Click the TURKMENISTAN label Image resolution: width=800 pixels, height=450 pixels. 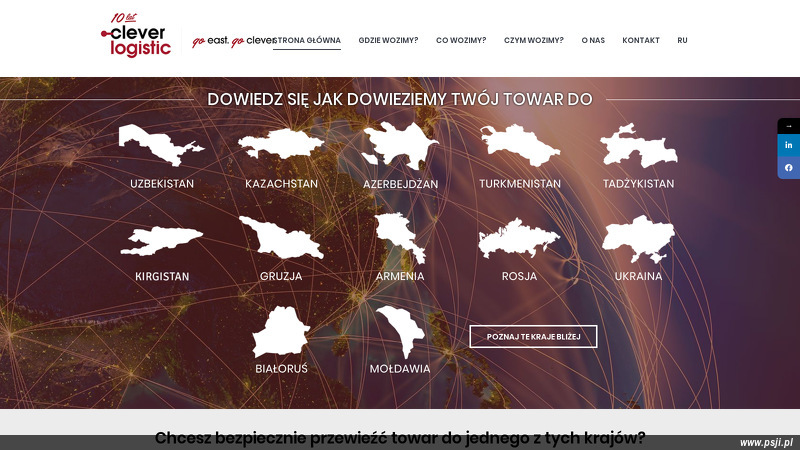[520, 184]
